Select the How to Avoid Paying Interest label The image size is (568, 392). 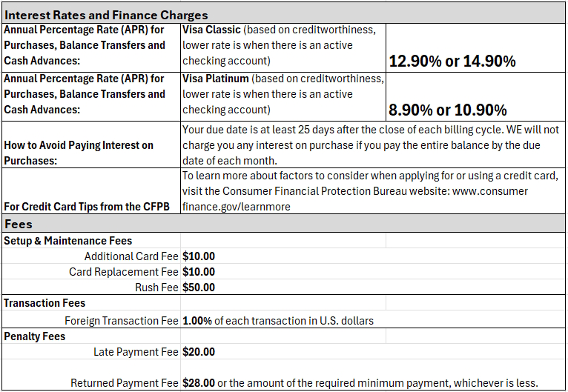[x=79, y=153]
